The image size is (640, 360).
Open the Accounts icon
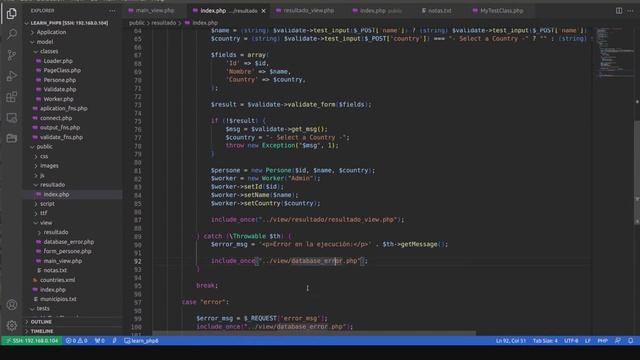(x=11, y=304)
